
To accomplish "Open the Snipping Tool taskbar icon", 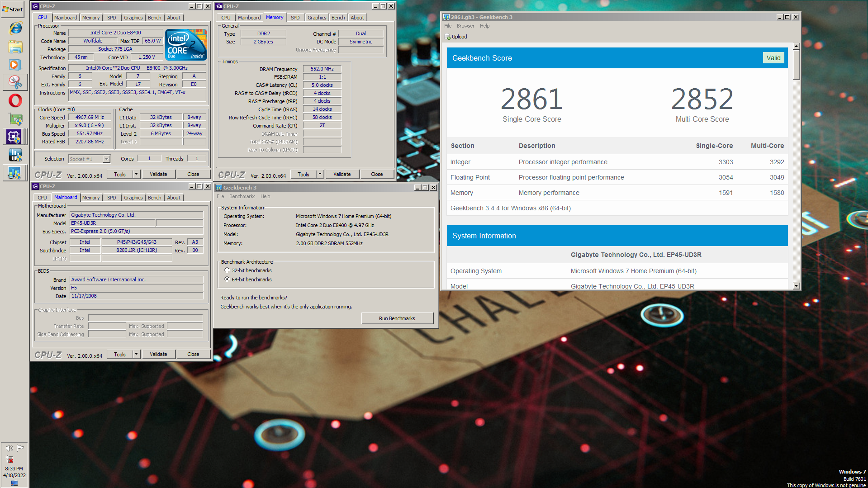I will click(15, 82).
